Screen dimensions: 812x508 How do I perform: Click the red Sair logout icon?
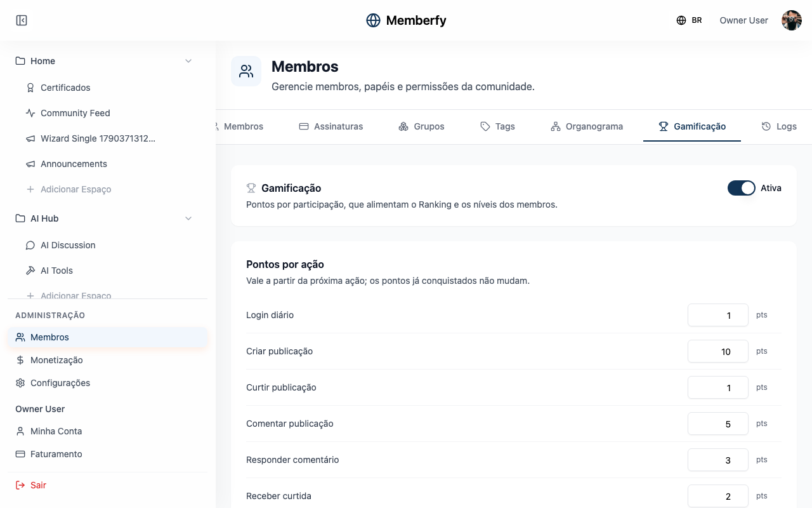click(20, 485)
